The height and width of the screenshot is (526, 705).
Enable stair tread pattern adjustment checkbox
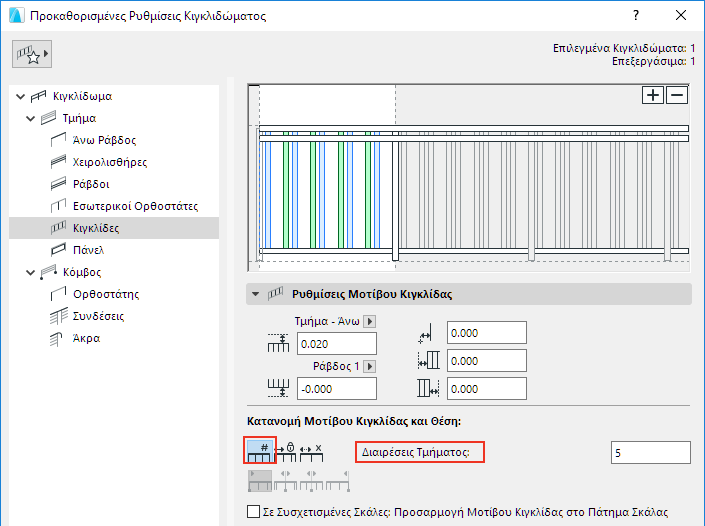pos(254,512)
